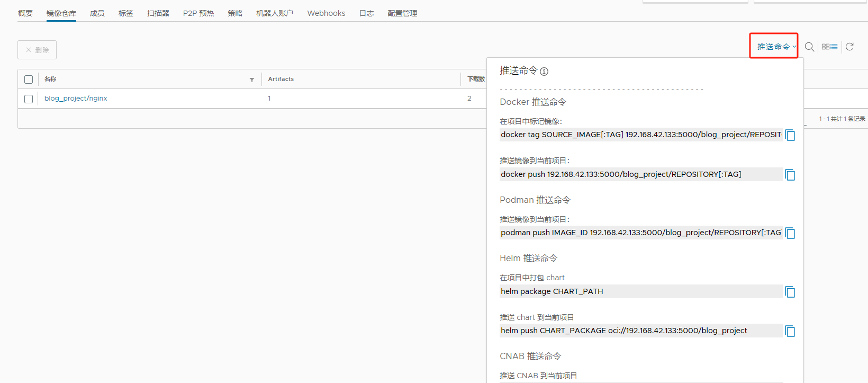Open the 名称 column filter
The height and width of the screenshot is (383, 868).
252,79
